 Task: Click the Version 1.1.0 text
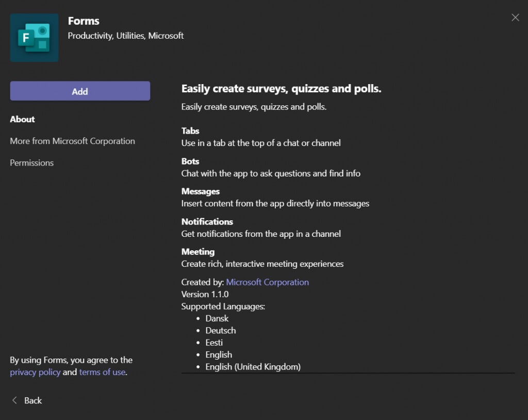[x=205, y=294]
